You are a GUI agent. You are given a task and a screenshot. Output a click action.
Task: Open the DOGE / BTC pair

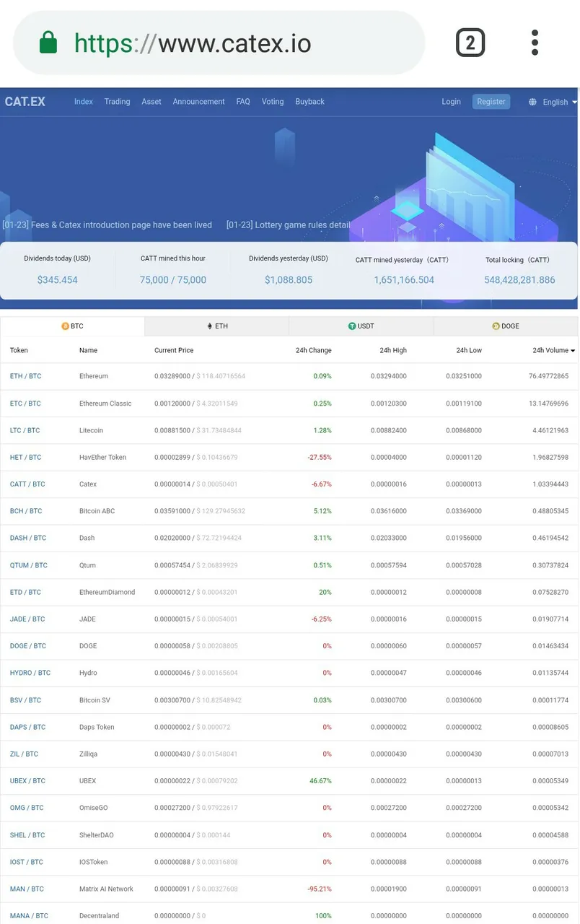tap(28, 646)
